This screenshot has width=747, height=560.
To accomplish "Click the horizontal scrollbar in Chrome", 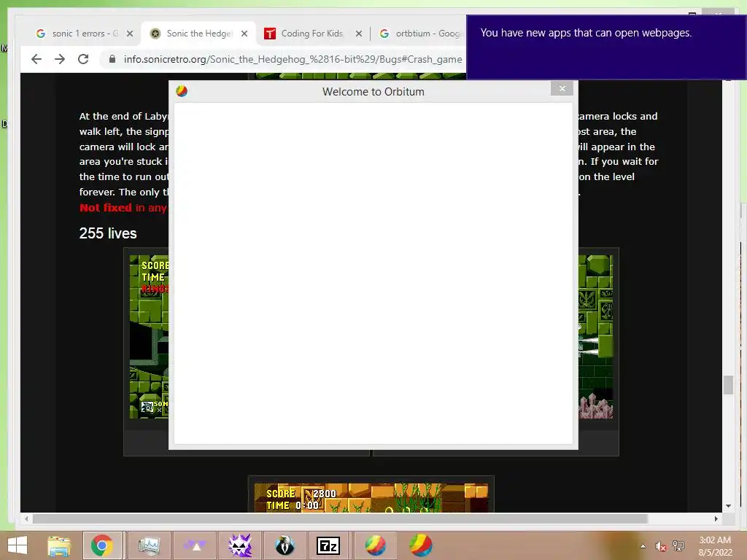I will point(340,518).
